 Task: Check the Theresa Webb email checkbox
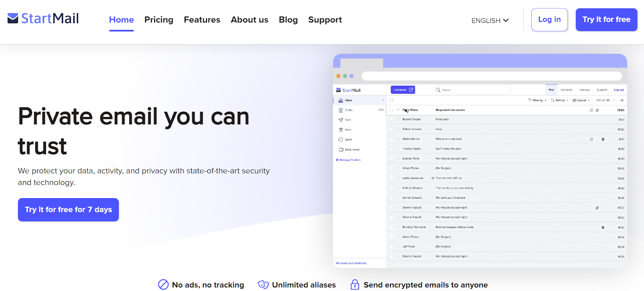pos(391,149)
